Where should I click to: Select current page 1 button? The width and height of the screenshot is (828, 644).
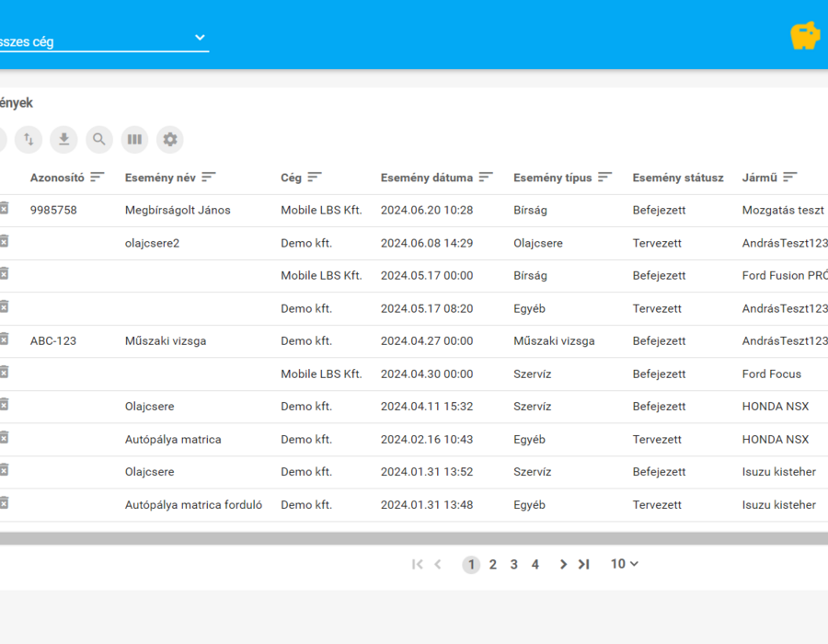[x=471, y=565]
